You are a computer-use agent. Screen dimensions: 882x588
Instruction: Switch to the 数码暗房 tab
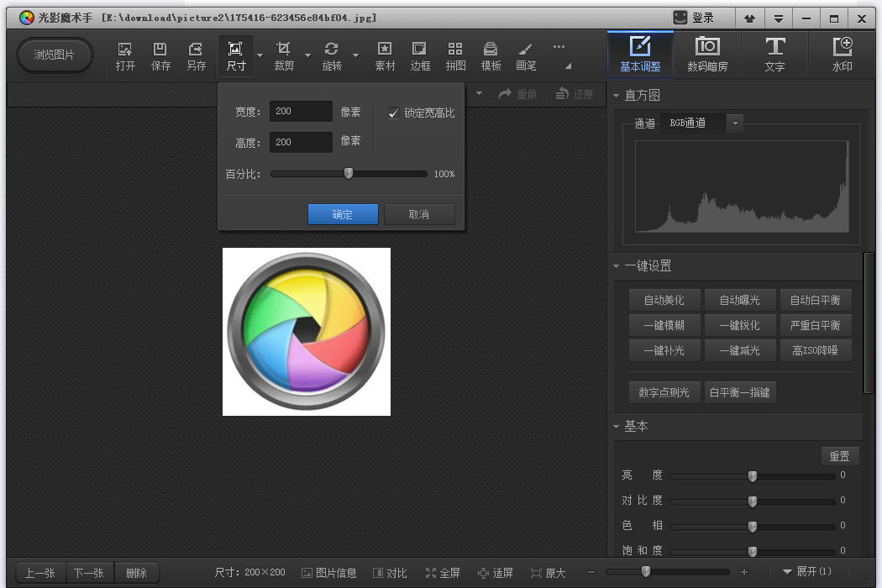tap(707, 54)
